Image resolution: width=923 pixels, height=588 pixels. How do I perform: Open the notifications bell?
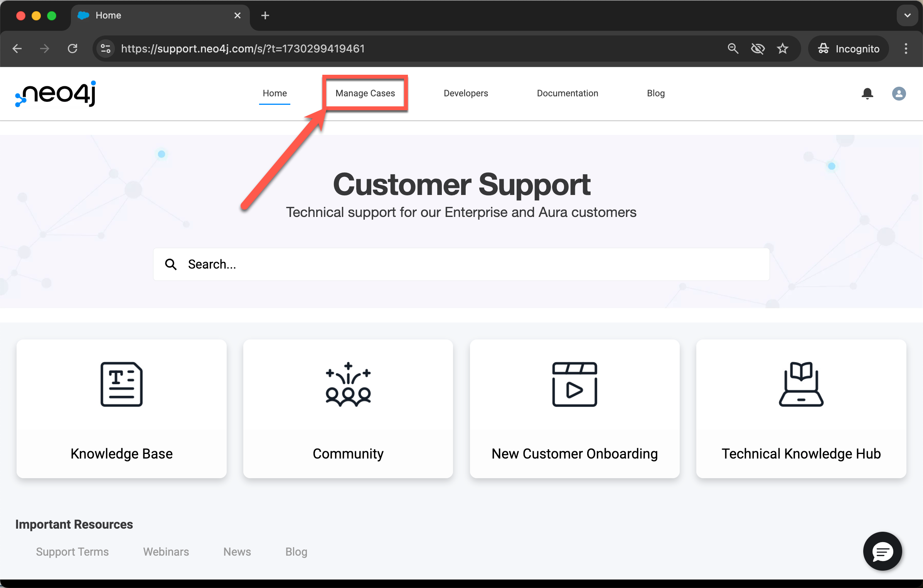point(867,93)
